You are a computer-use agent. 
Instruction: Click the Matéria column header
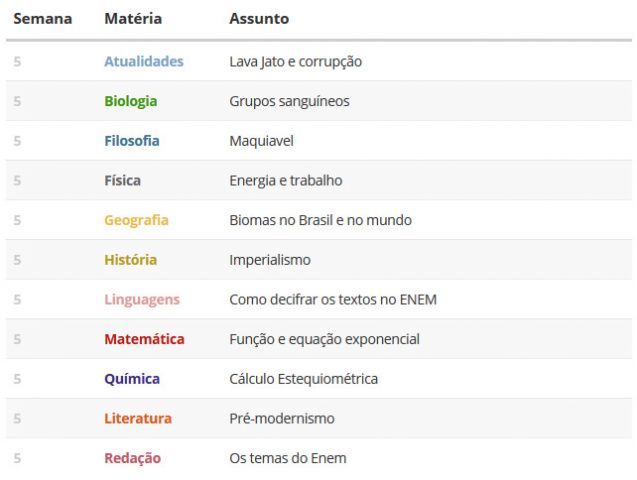click(133, 19)
